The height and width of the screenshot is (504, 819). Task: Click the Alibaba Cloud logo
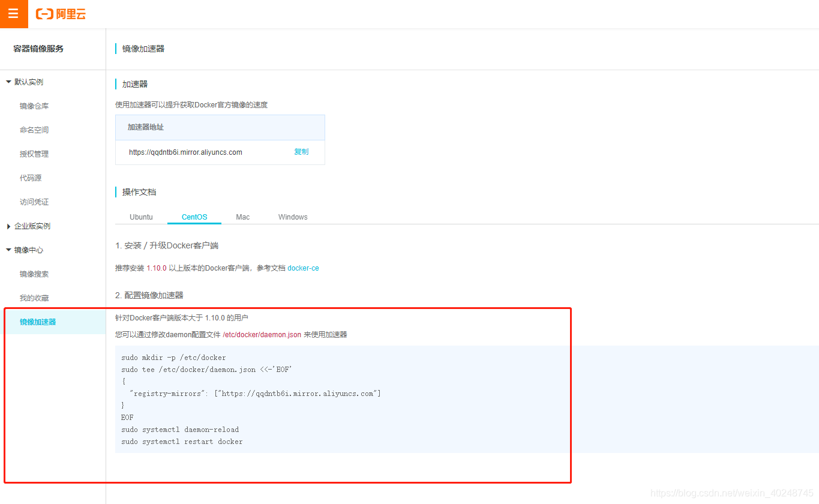click(x=61, y=14)
